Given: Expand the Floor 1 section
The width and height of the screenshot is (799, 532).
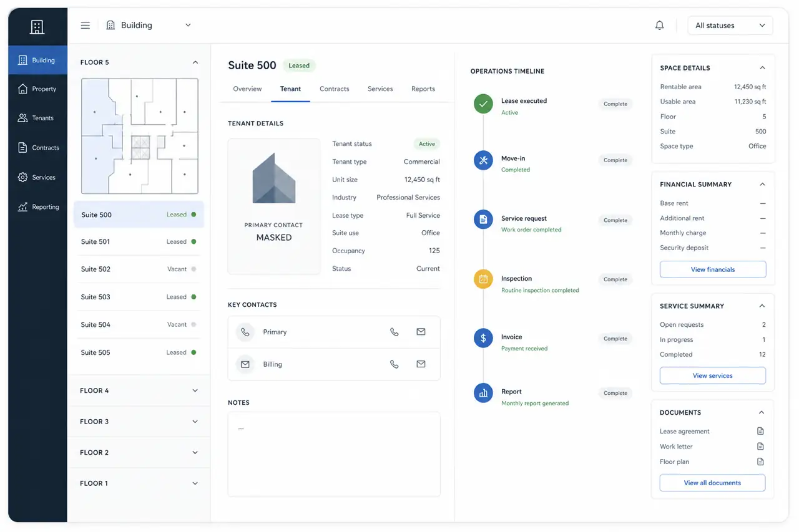Looking at the screenshot, I should [195, 483].
